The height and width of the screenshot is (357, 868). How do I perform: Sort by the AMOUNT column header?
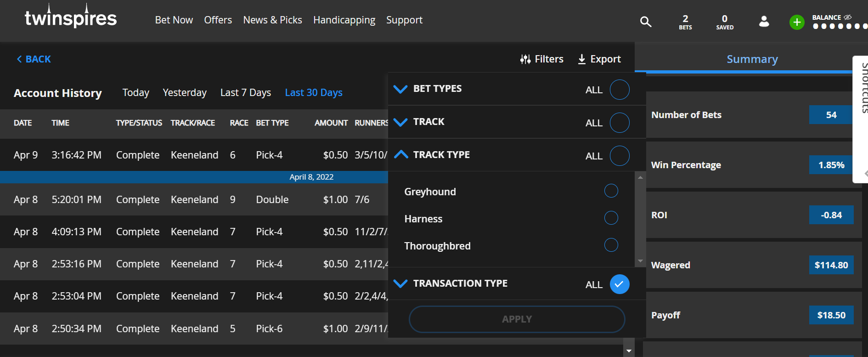coord(331,123)
